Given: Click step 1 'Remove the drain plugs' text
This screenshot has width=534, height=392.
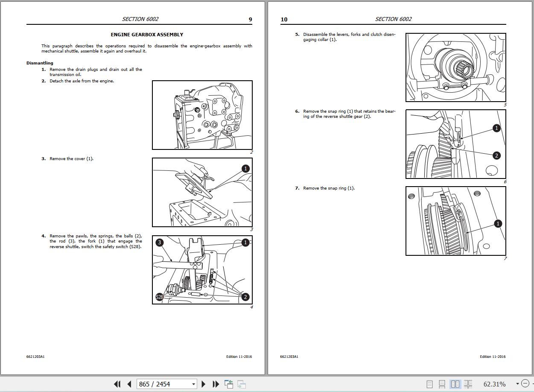Looking at the screenshot, I should (x=96, y=72).
